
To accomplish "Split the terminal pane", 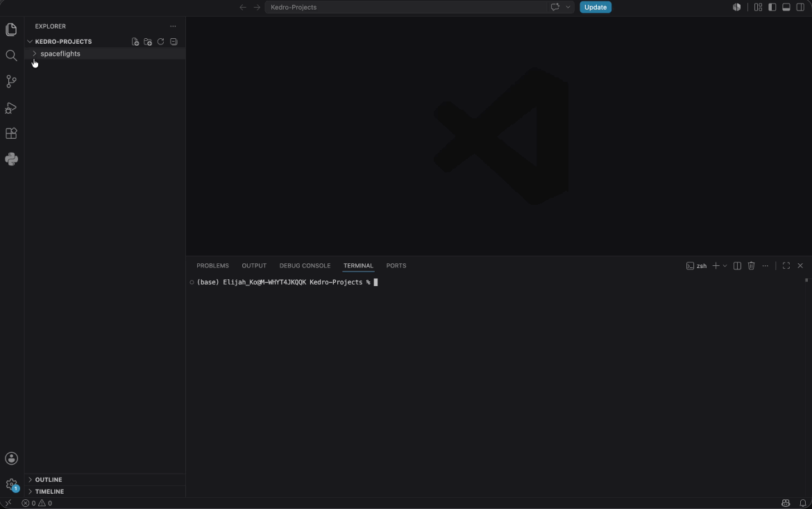I will point(737,266).
